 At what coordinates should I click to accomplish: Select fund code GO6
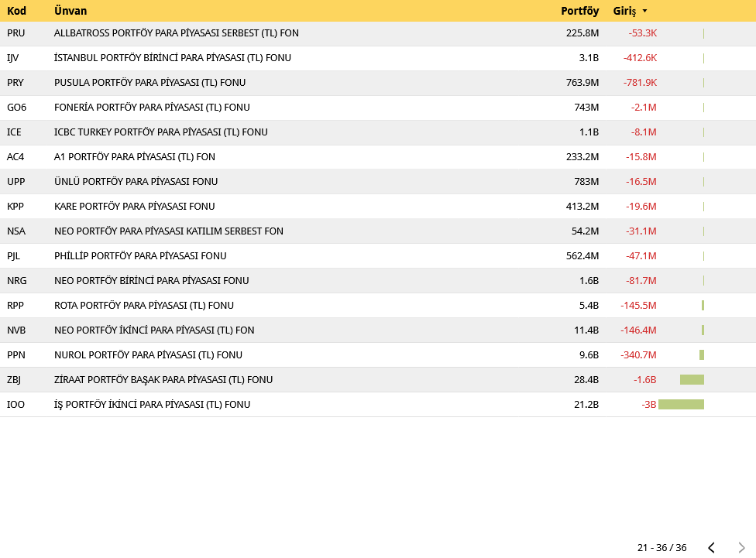coord(16,108)
